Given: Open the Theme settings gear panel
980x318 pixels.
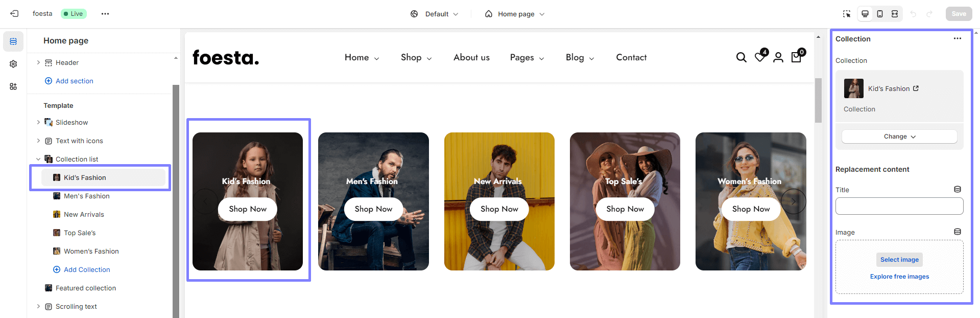Looking at the screenshot, I should click(13, 64).
